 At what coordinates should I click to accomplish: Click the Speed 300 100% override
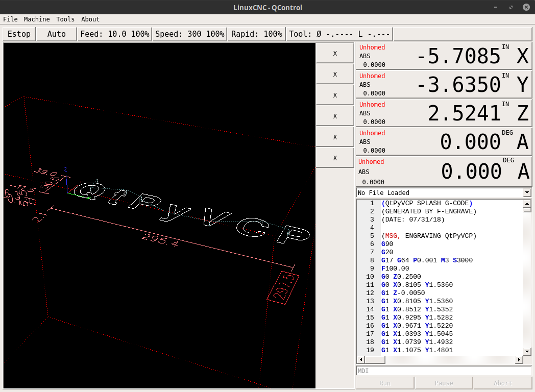coord(190,34)
